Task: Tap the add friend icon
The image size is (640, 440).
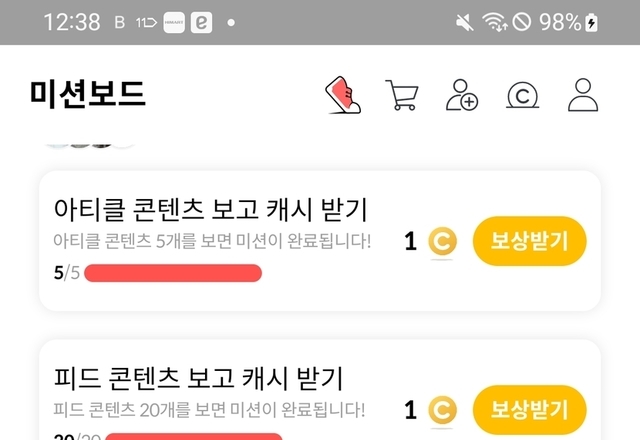Action: (x=462, y=95)
